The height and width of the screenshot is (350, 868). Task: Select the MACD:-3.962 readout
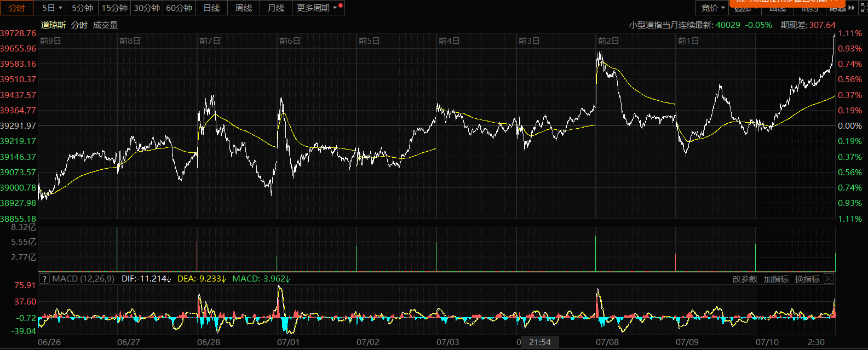[261, 279]
